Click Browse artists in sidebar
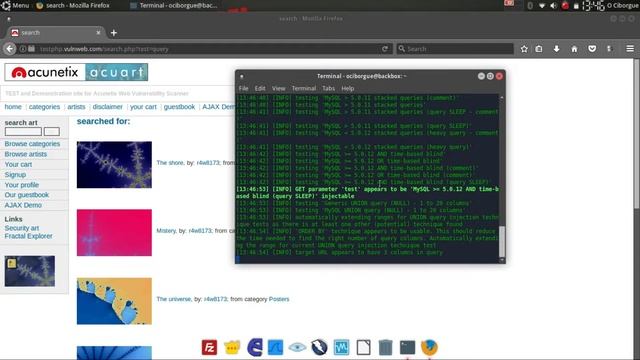Viewport: 640px width, 360px height. [26, 154]
